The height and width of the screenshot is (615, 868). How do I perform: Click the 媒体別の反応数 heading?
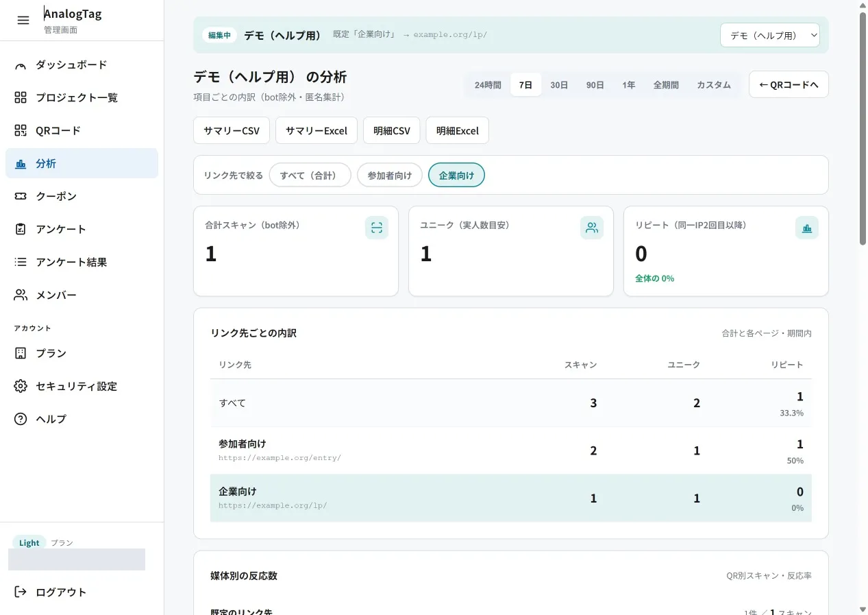point(244,576)
